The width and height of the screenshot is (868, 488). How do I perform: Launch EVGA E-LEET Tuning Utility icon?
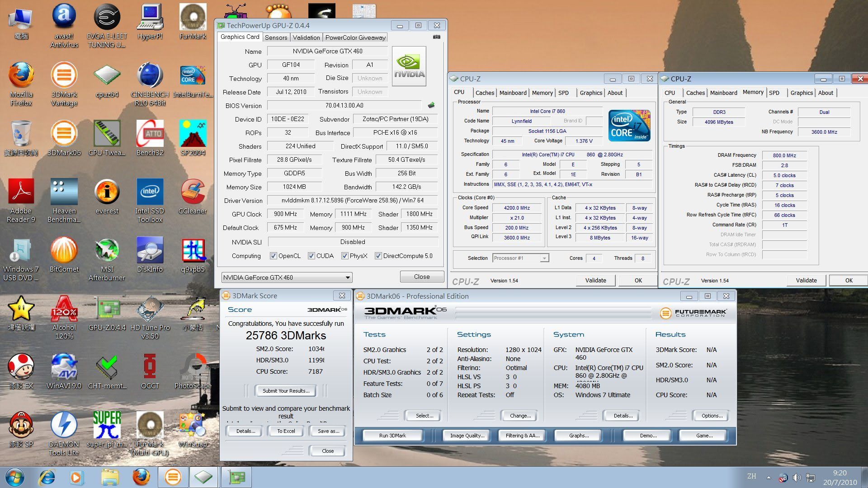pyautogui.click(x=107, y=26)
